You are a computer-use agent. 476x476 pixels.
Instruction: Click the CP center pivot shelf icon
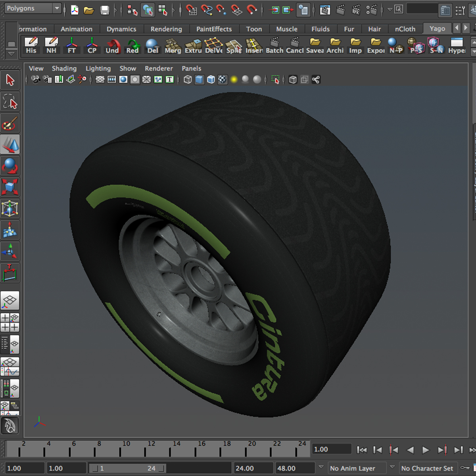point(92,46)
